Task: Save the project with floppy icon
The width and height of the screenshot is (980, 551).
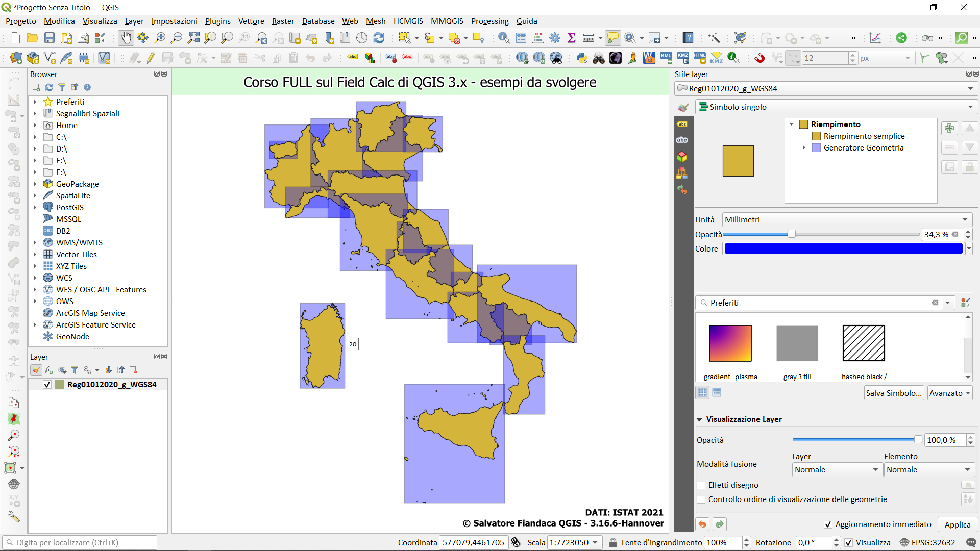Action: pos(50,38)
